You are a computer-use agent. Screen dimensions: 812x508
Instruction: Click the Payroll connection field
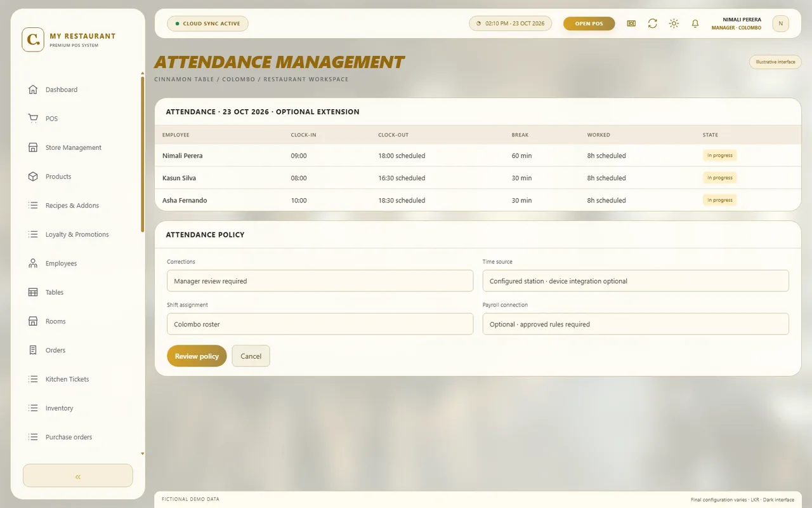[x=636, y=324]
